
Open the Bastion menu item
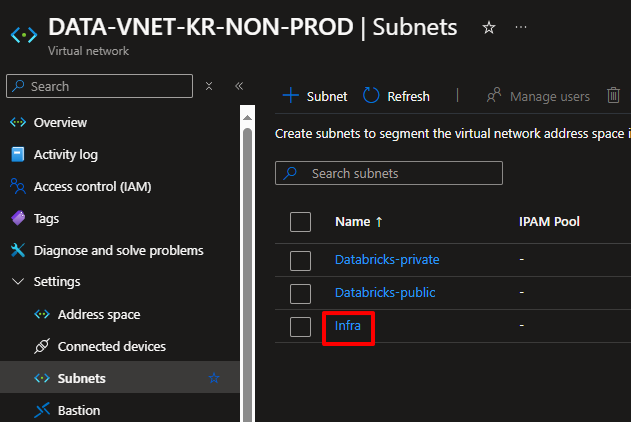tap(79, 410)
